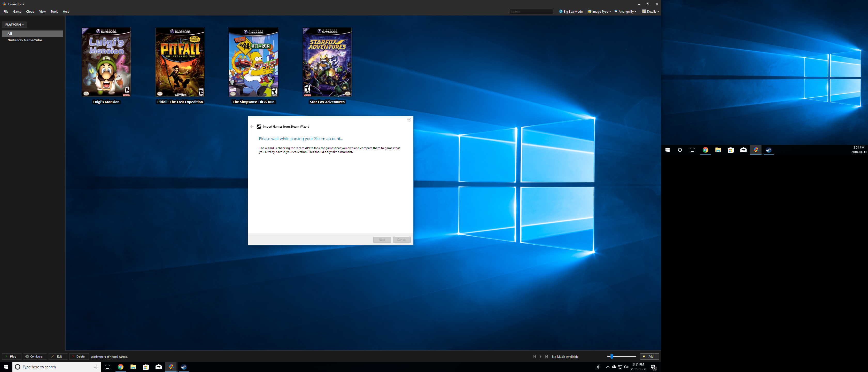868x372 pixels.
Task: Click the Play button
Action: (x=12, y=357)
